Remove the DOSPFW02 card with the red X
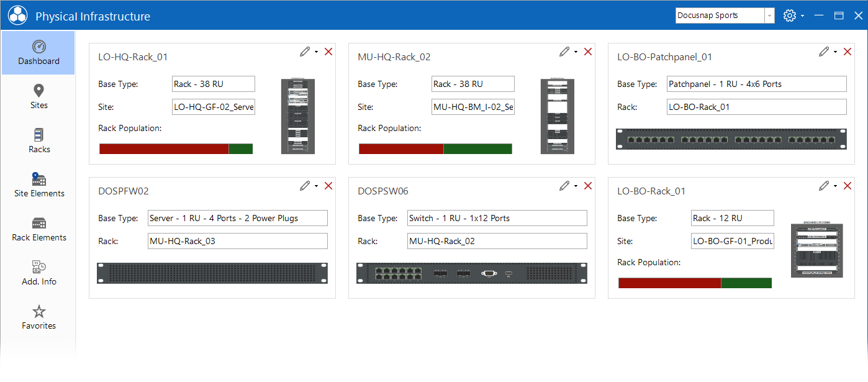Image resolution: width=868 pixels, height=382 pixels. pos(328,186)
